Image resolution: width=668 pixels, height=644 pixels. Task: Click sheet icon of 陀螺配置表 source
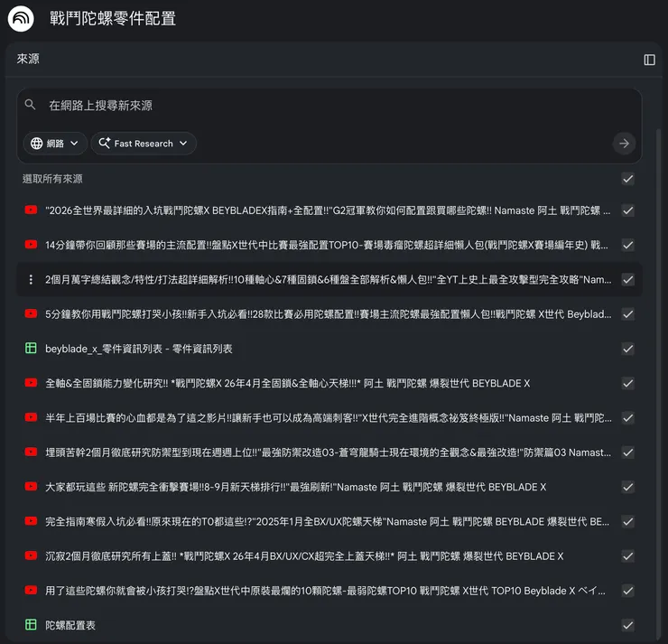click(x=31, y=625)
